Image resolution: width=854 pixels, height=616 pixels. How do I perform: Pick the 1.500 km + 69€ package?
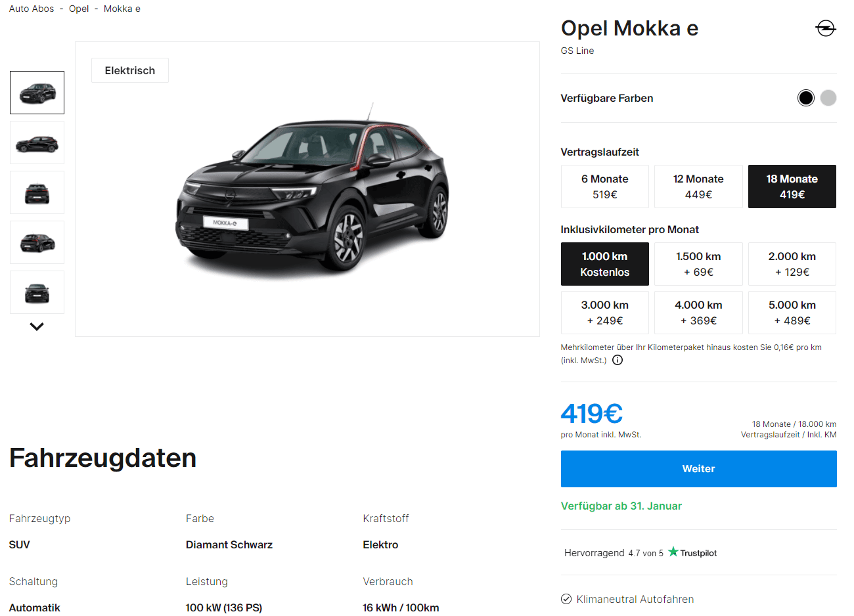point(698,264)
